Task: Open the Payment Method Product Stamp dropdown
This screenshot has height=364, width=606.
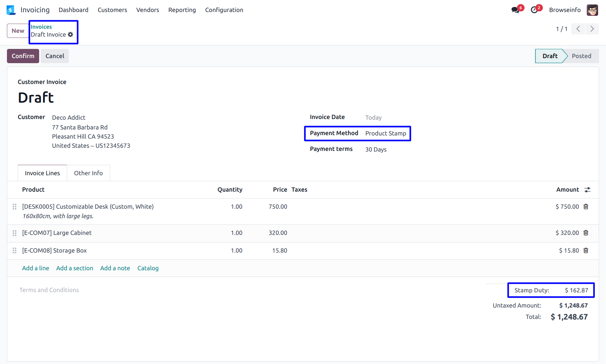Action: [385, 133]
